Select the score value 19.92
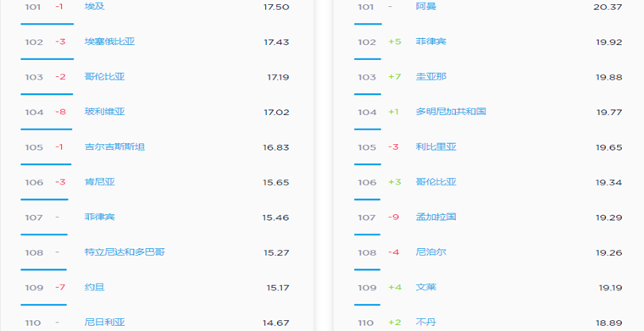Viewport: 644px width, 331px height. [609, 42]
